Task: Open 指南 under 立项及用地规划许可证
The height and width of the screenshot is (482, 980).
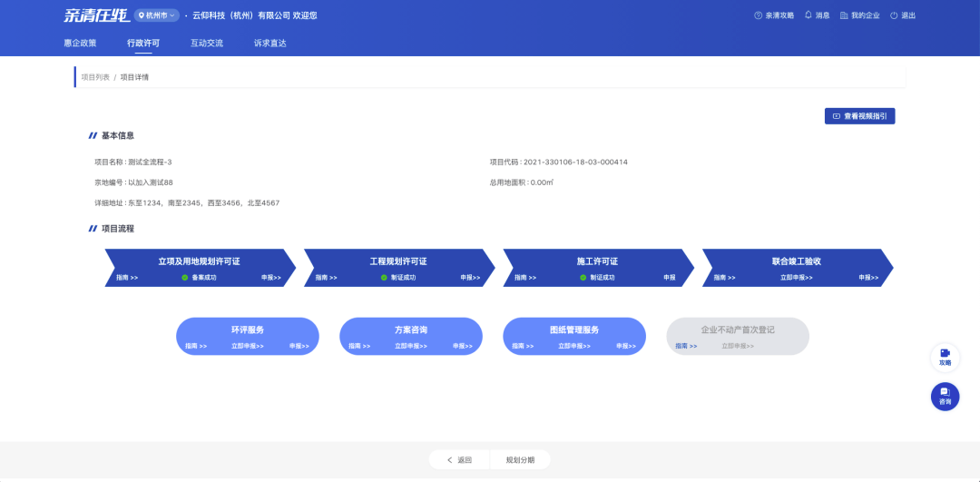Action: pos(127,277)
